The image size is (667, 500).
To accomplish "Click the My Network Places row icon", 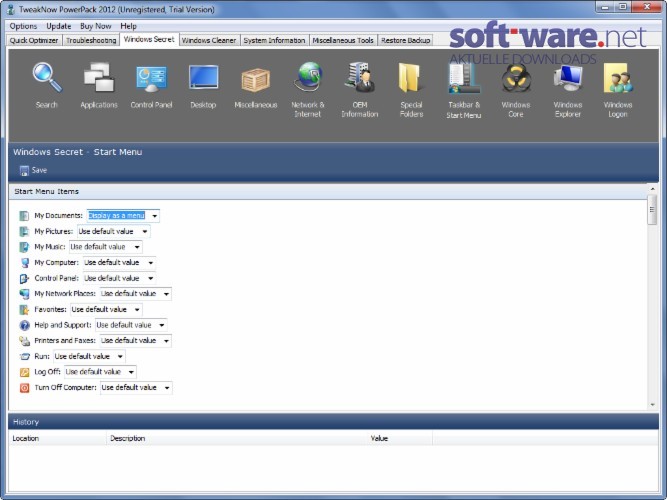I will pyautogui.click(x=24, y=294).
